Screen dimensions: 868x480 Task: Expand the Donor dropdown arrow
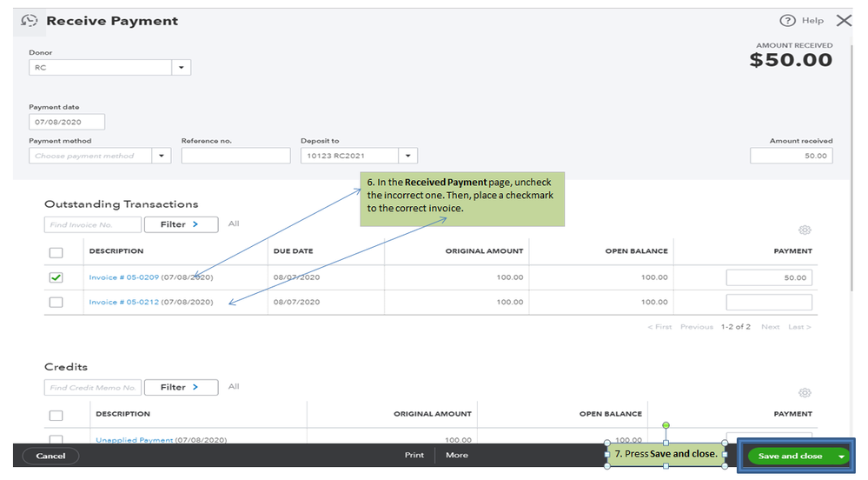tap(182, 67)
